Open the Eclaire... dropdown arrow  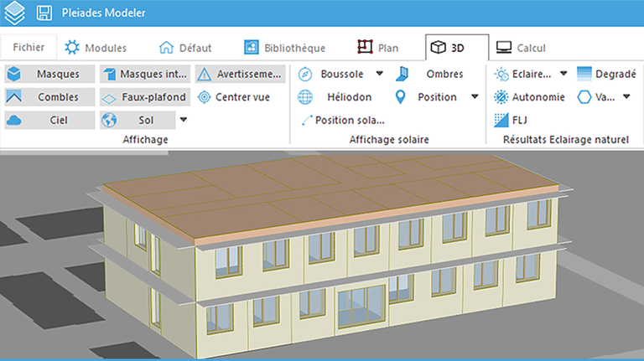[563, 74]
